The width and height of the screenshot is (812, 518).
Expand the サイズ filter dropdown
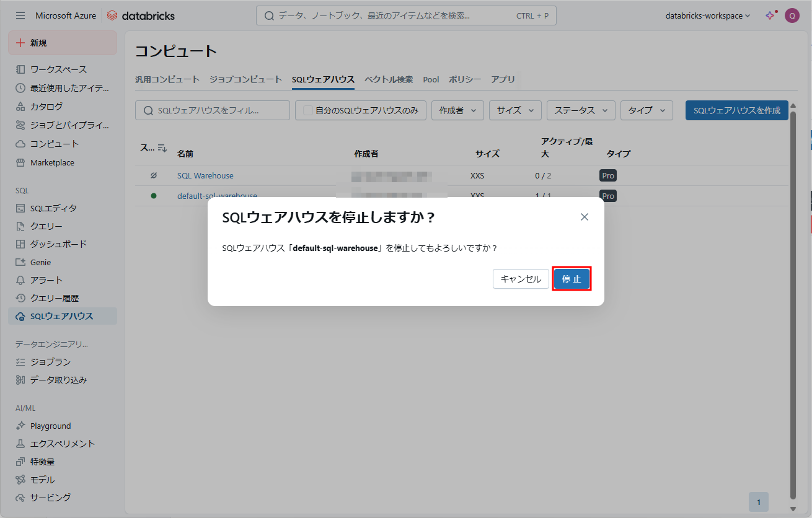pyautogui.click(x=515, y=110)
